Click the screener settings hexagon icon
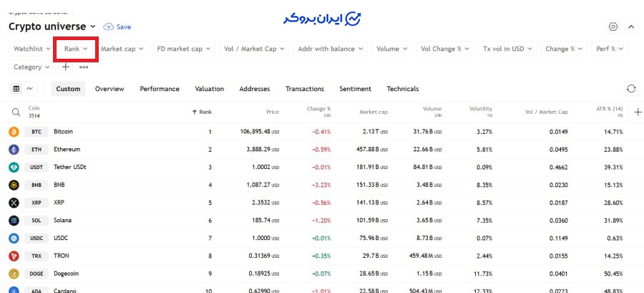644x293 pixels. click(613, 27)
